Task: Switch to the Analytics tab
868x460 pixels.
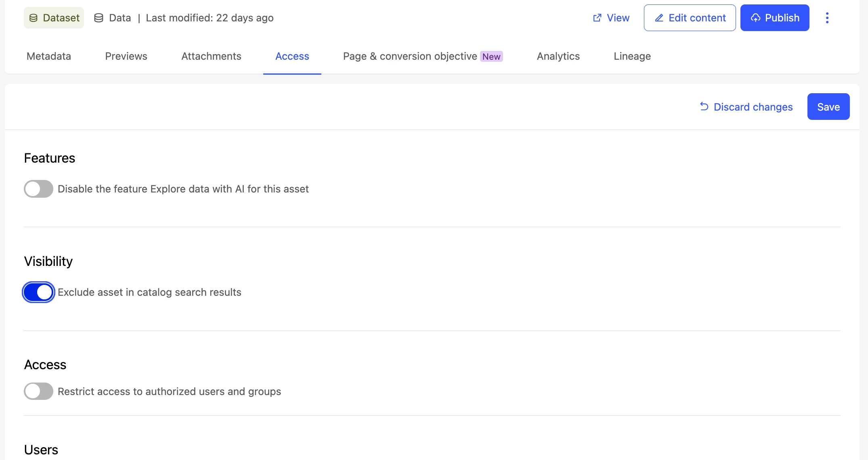Action: click(x=558, y=56)
